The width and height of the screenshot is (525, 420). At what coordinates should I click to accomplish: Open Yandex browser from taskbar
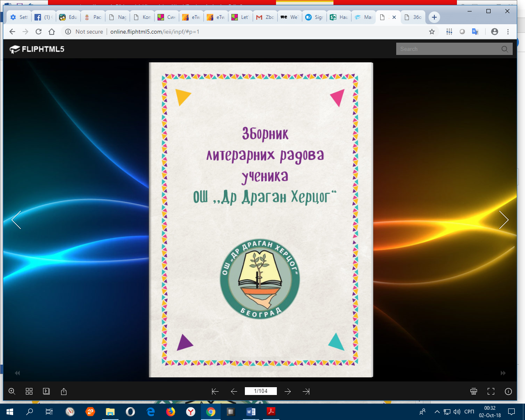click(x=191, y=412)
